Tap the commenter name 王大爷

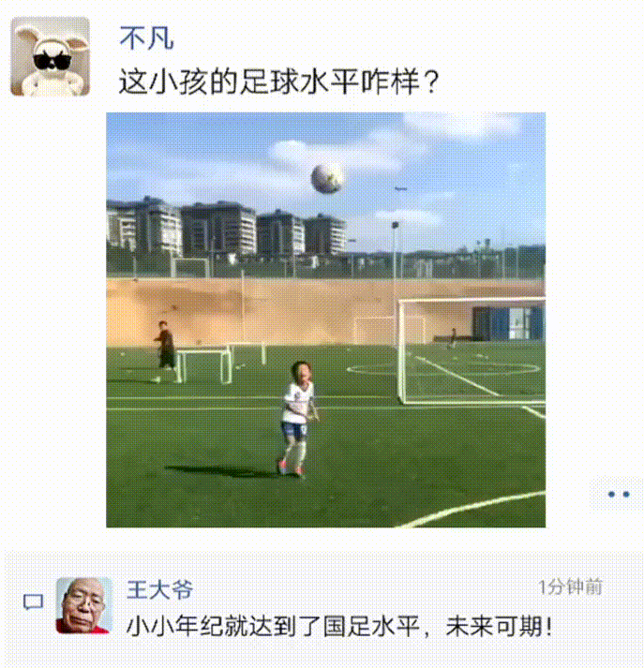click(159, 589)
